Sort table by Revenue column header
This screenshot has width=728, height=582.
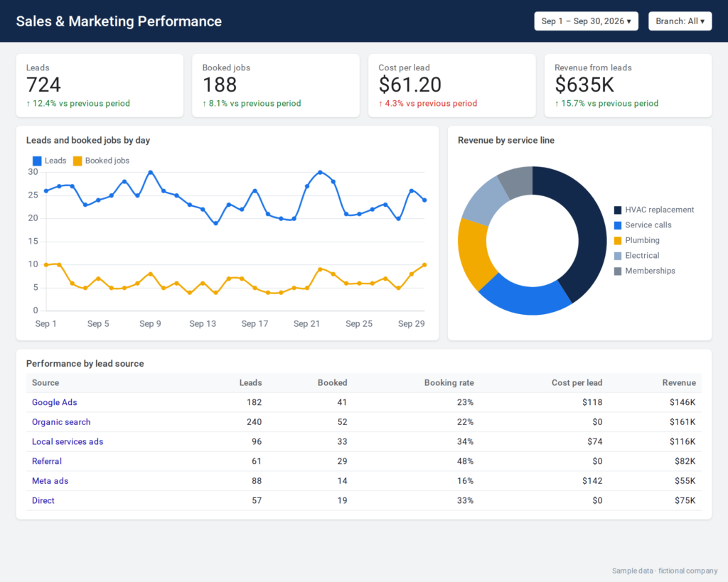click(x=679, y=383)
